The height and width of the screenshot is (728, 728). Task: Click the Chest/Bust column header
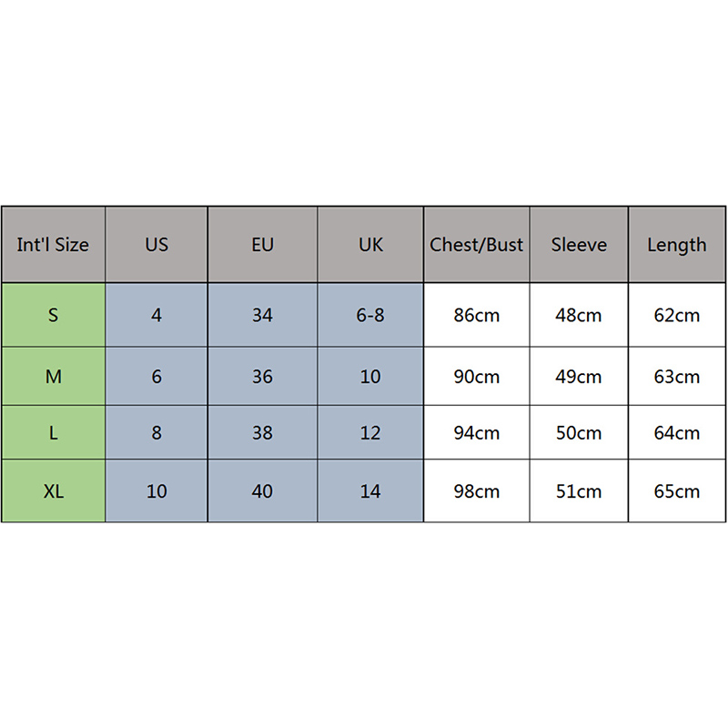477,245
